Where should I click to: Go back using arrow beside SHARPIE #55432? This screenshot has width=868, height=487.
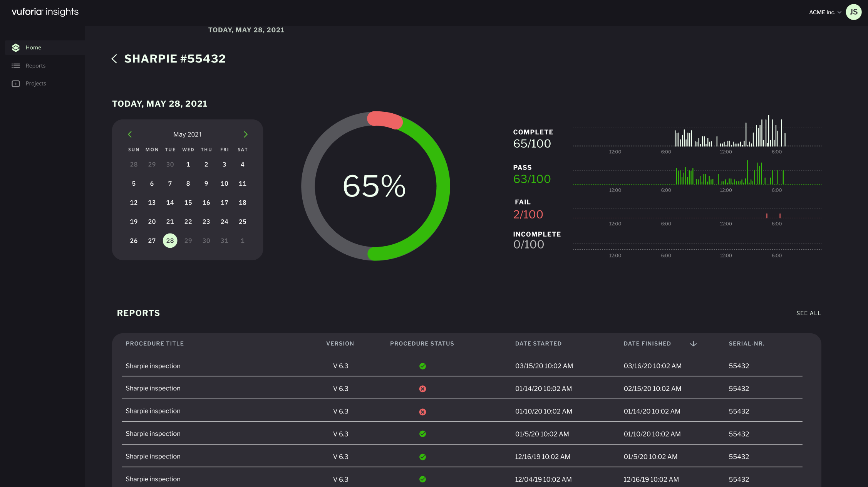pos(114,59)
